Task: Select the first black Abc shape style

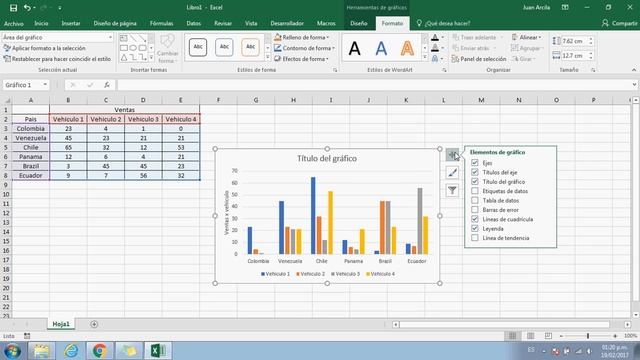Action: 198,47
